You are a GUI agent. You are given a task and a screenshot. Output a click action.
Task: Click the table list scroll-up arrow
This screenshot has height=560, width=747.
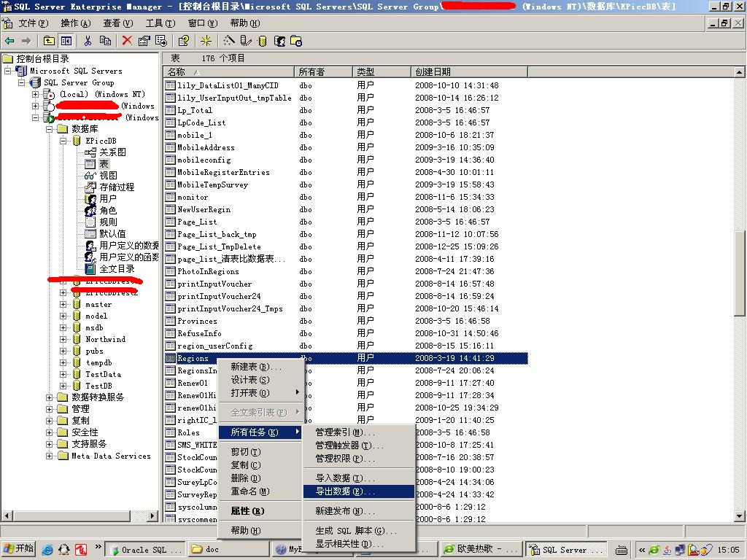point(740,72)
